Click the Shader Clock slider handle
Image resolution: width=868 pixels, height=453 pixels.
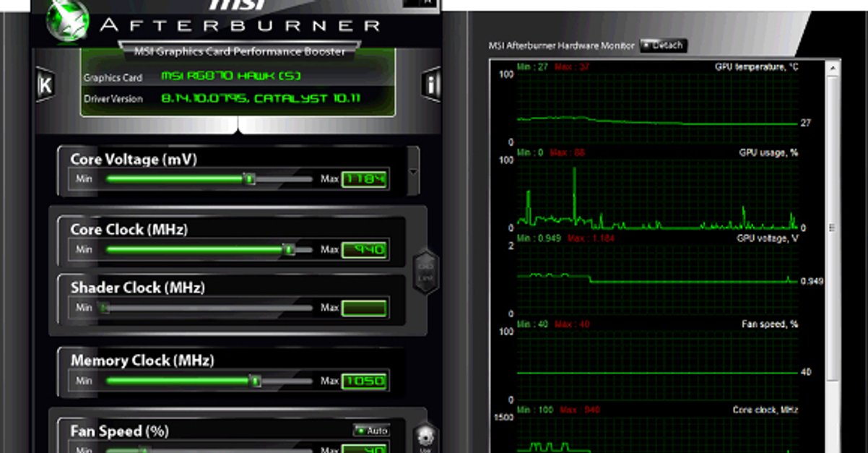[105, 308]
